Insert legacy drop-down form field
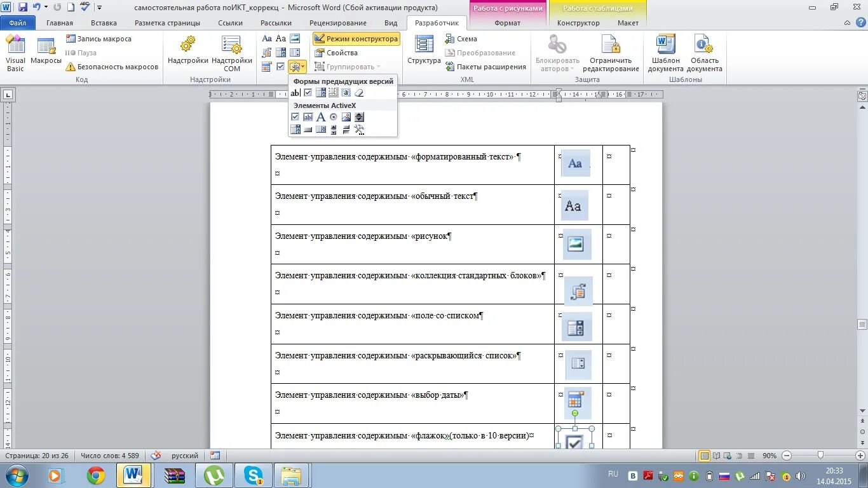The width and height of the screenshot is (868, 488). [321, 93]
